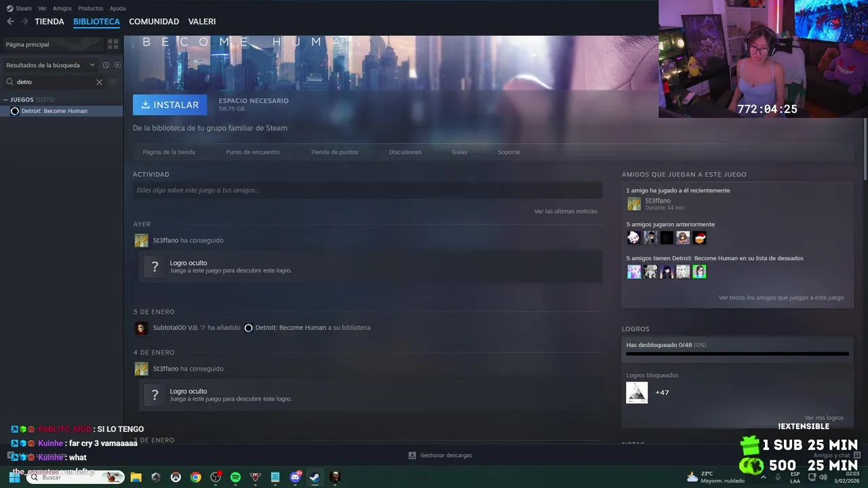Click the +47 locked achievements count
868x488 pixels.
coord(662,392)
